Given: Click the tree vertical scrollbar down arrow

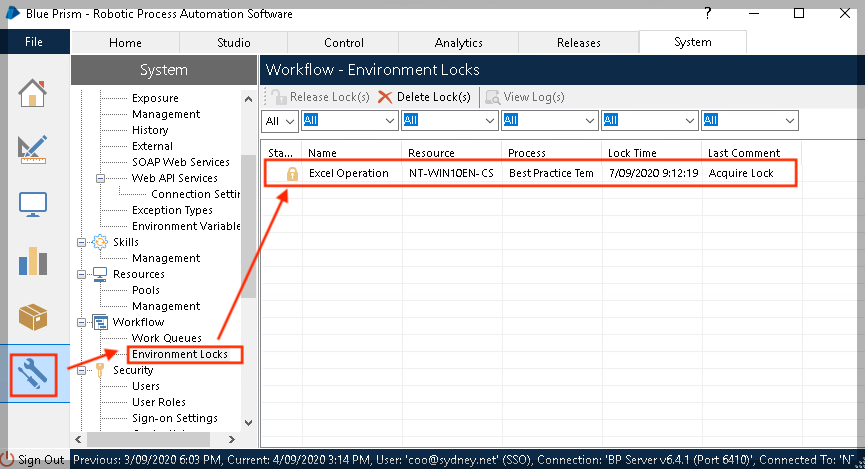Looking at the screenshot, I should pos(248,423).
